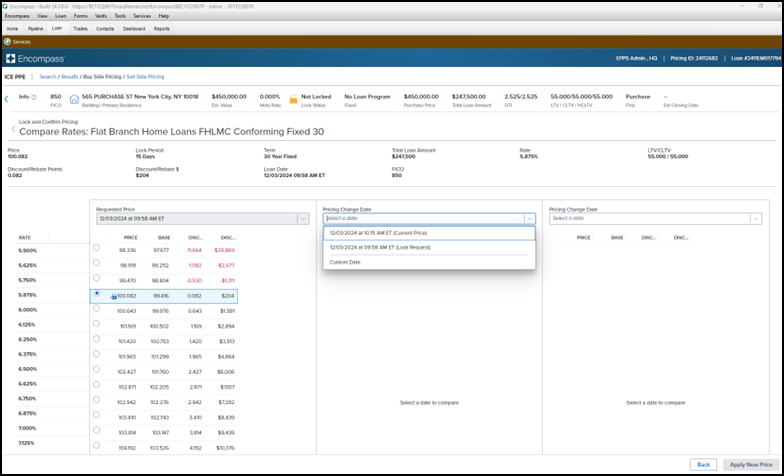Click the red -$28,869 discount value
The height and width of the screenshot is (476, 784).
pyautogui.click(x=224, y=250)
